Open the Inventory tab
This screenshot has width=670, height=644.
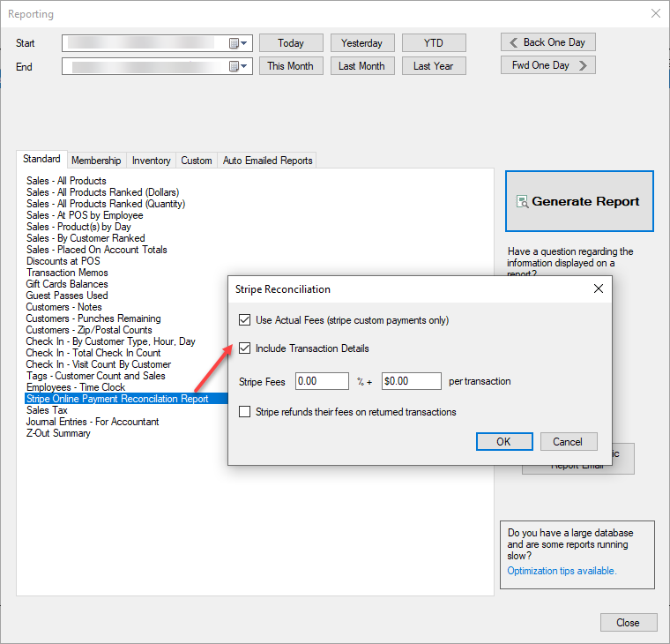(x=152, y=161)
